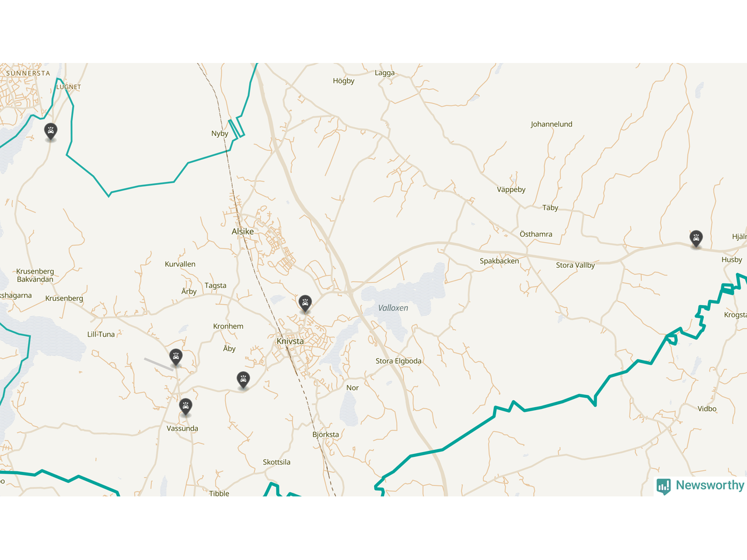Screen dimensions: 747x560
Task: Click the car marker near Lill-Tuna
Action: tap(176, 357)
